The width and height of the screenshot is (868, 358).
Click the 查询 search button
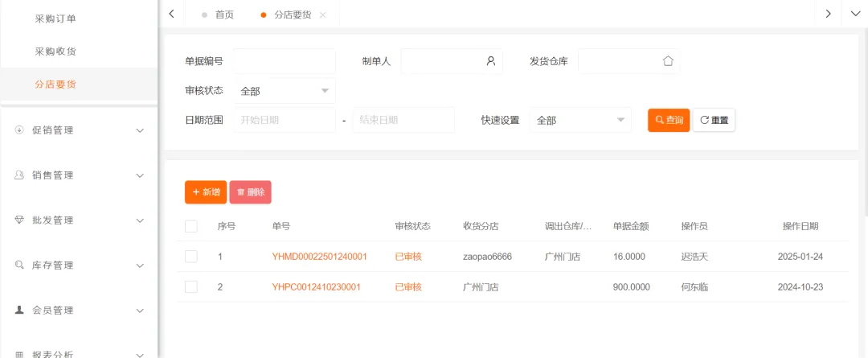tap(669, 120)
